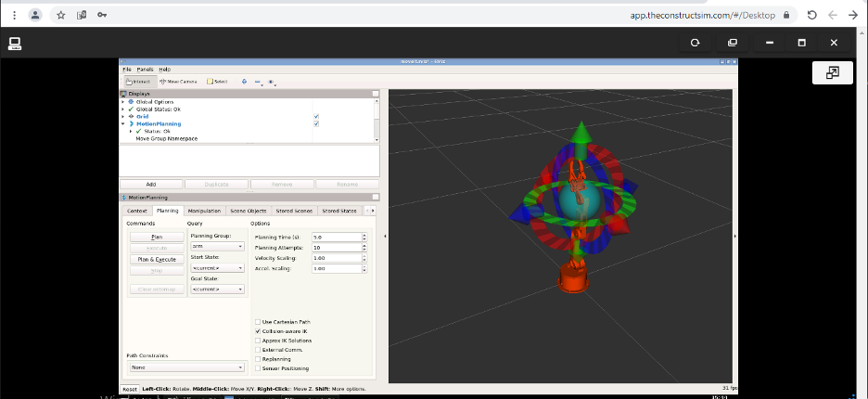Switch to the Scene Objects tab
The image size is (868, 399).
click(249, 212)
